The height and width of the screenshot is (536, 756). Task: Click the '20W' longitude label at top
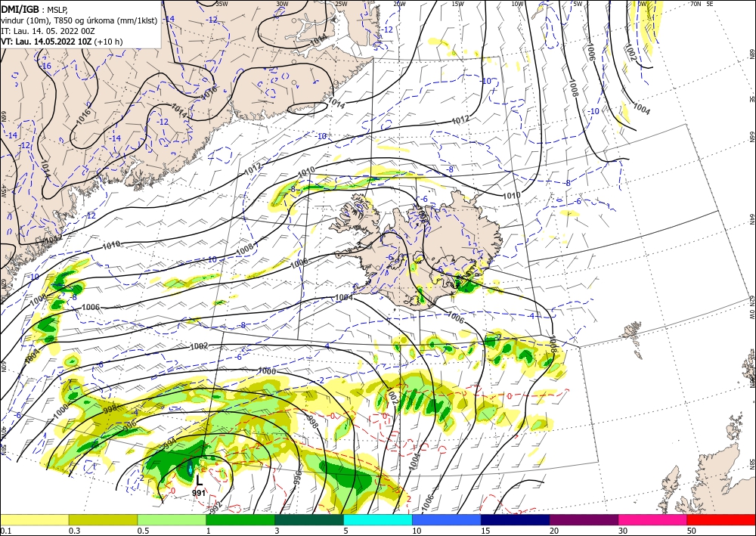coord(399,4)
